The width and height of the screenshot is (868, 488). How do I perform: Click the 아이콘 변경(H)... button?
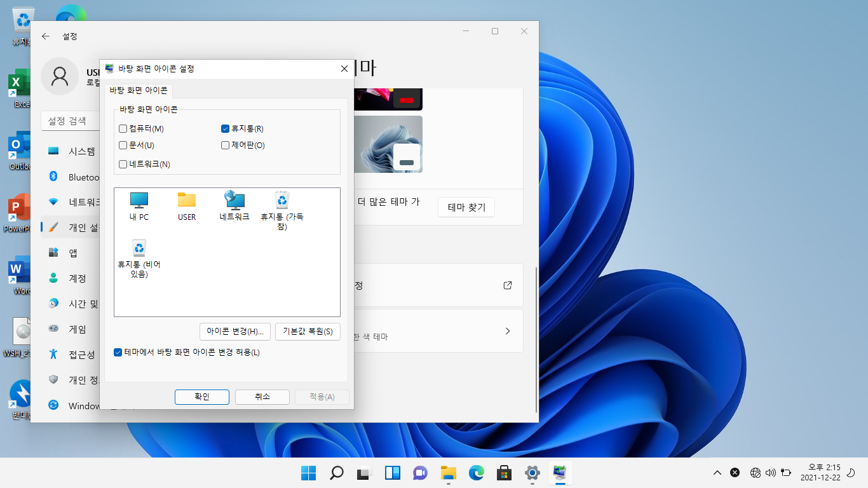pos(235,332)
